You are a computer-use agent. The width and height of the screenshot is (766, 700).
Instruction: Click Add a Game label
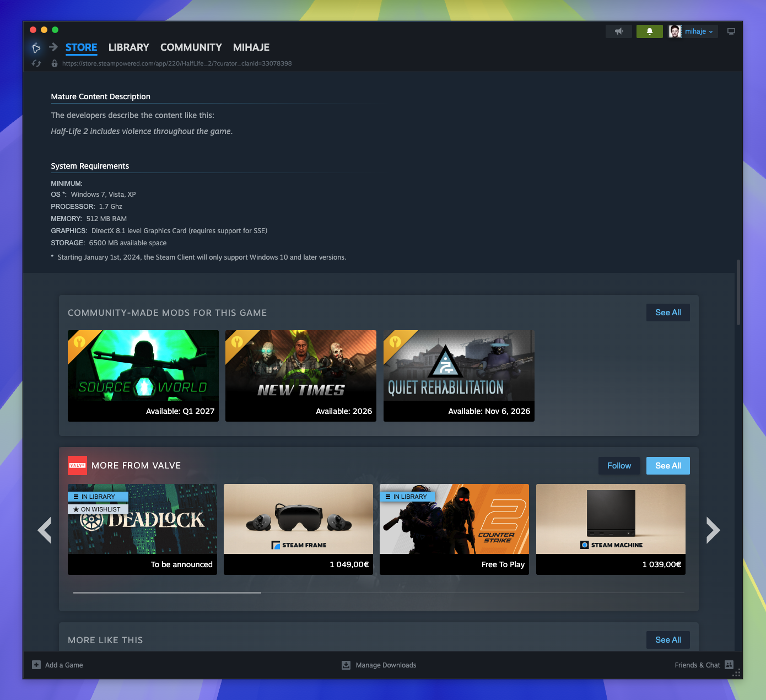[x=64, y=665]
